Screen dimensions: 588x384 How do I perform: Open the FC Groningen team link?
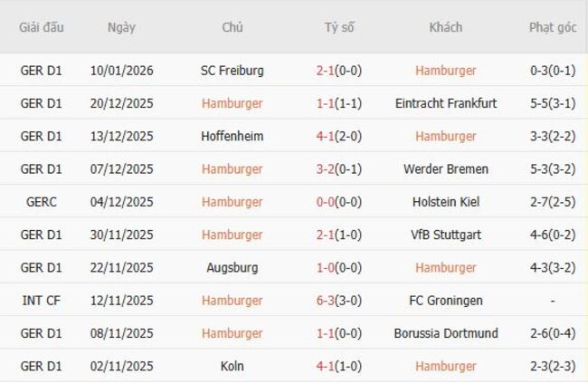[445, 301]
